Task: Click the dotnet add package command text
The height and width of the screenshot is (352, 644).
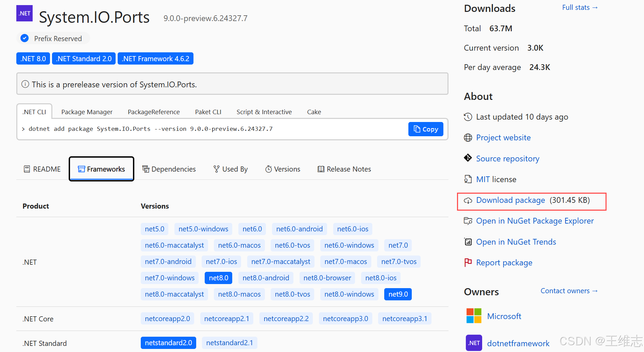Action: pyautogui.click(x=151, y=129)
